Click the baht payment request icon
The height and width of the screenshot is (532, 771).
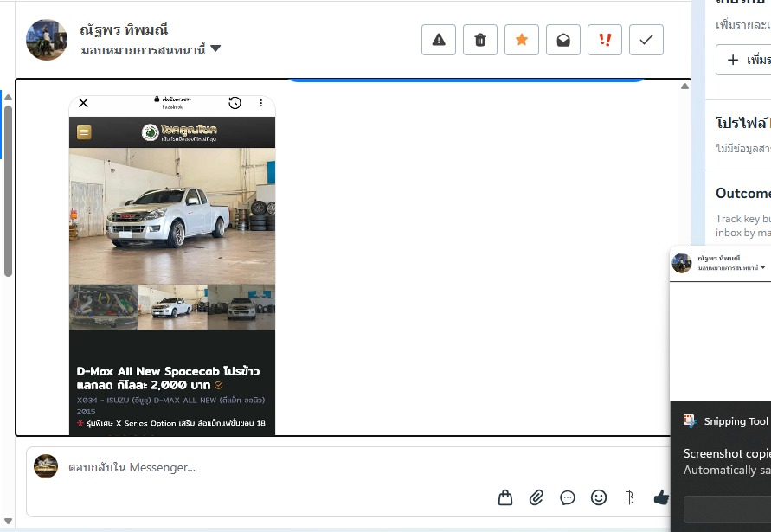tap(629, 497)
